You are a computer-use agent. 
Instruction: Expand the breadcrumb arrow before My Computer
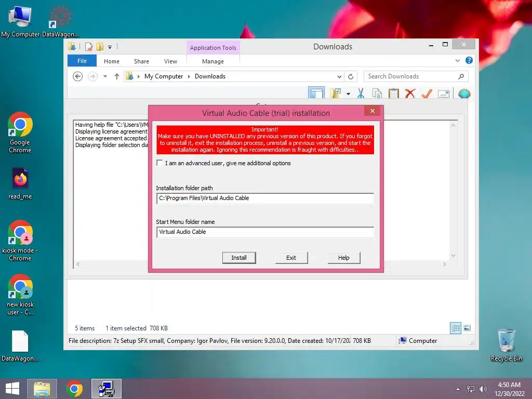[x=138, y=77]
